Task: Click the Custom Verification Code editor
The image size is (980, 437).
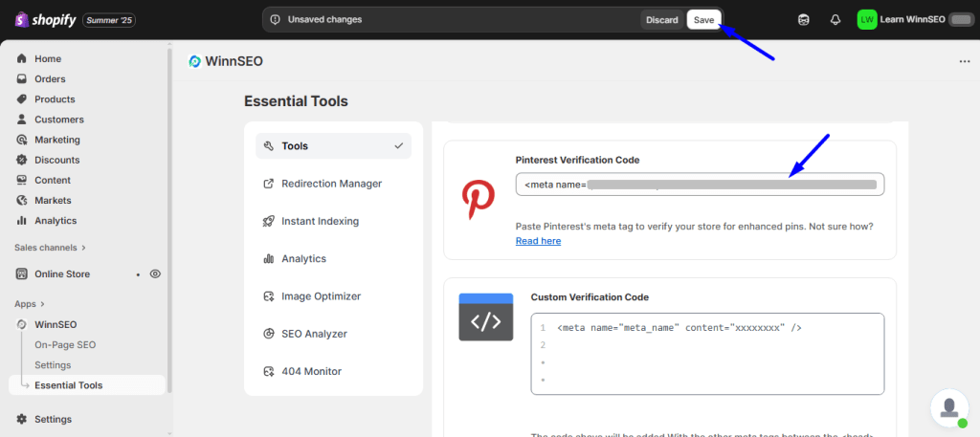Action: [707, 354]
